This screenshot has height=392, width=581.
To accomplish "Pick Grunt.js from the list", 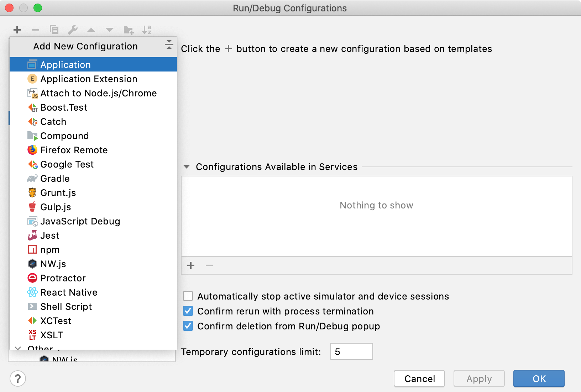I will click(93, 192).
